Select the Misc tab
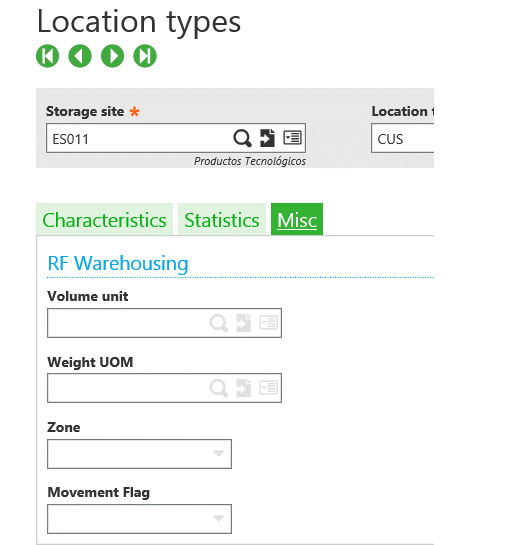The height and width of the screenshot is (545, 532). tap(297, 220)
